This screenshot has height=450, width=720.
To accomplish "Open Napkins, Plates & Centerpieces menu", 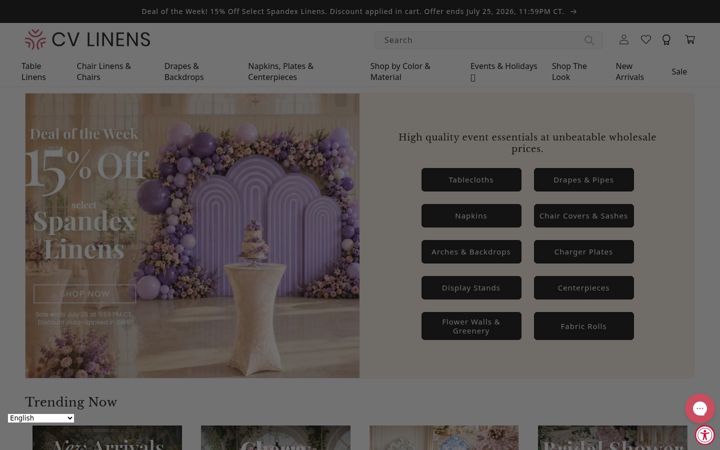I will click(x=281, y=72).
